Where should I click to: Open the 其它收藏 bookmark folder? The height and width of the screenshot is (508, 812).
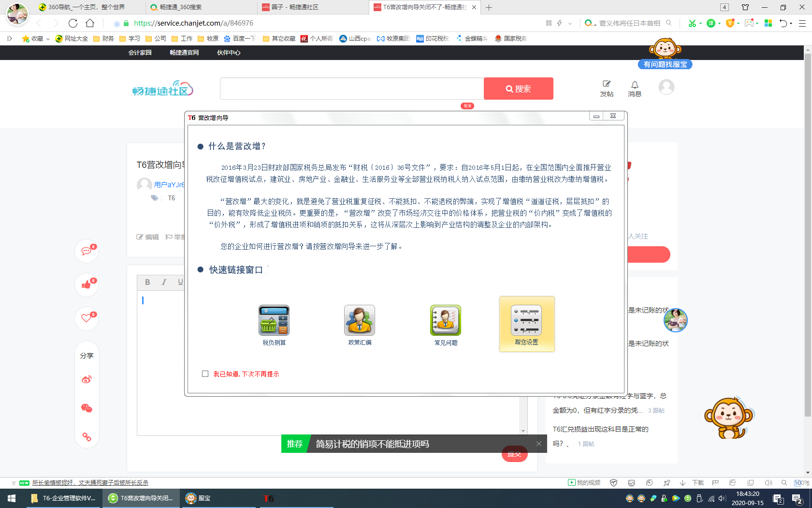279,39
